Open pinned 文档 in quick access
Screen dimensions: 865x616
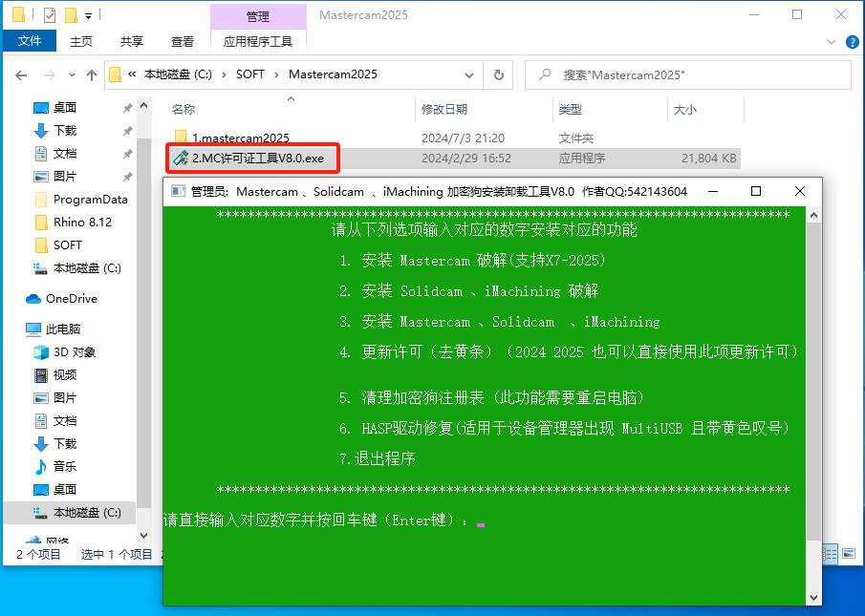[65, 154]
